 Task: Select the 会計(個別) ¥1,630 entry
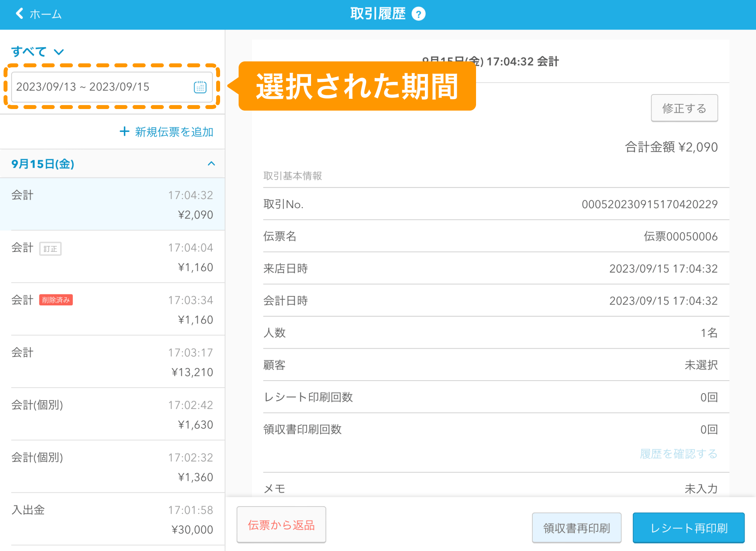(x=112, y=414)
